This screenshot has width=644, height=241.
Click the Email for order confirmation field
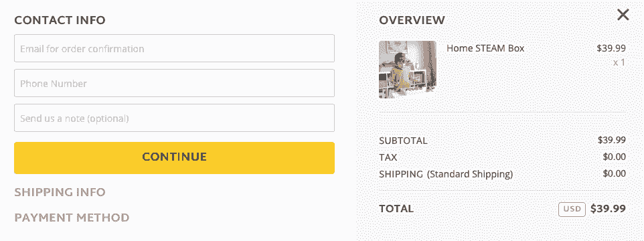point(174,48)
